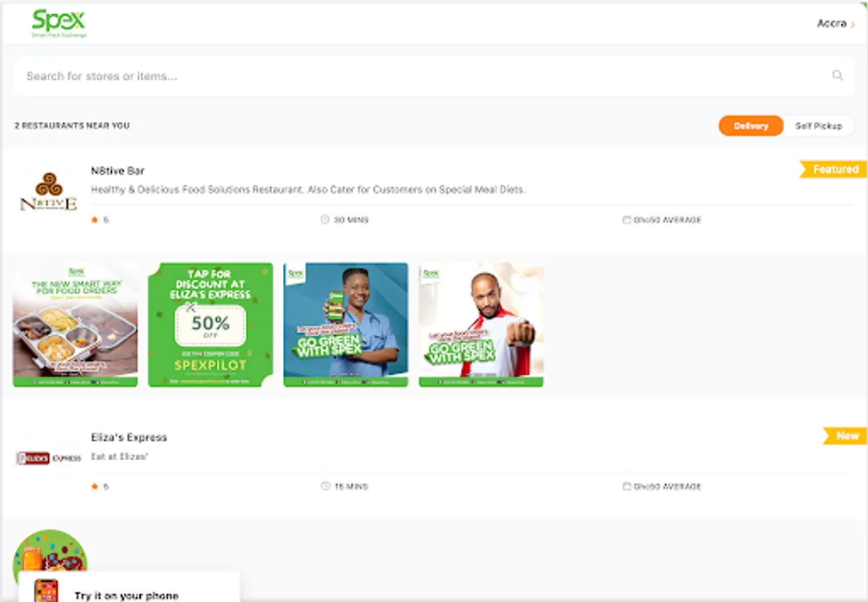Open the caped man Go Green With Spex banner
This screenshot has width=868, height=602.
(x=481, y=324)
